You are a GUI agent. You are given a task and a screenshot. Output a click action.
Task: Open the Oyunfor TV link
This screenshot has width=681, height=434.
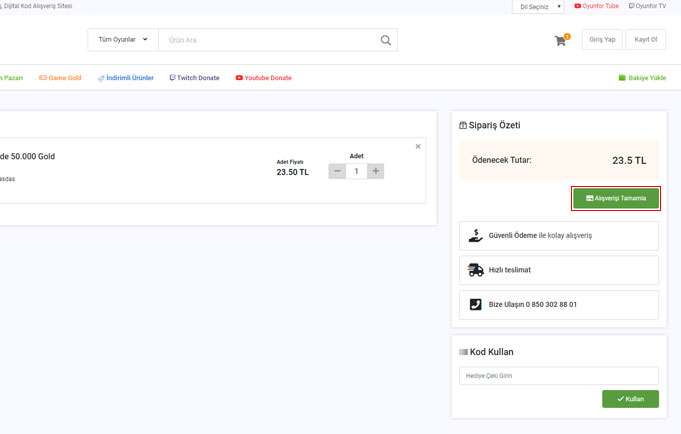coord(647,6)
